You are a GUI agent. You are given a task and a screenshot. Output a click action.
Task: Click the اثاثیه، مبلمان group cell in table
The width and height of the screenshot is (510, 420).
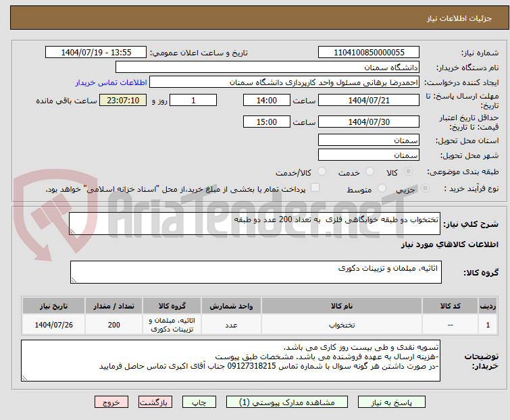tap(172, 325)
